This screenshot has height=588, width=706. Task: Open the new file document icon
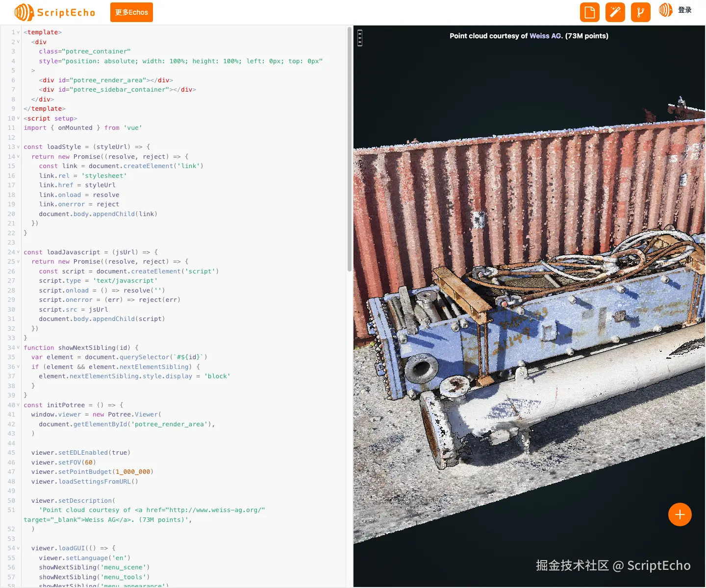click(x=590, y=12)
